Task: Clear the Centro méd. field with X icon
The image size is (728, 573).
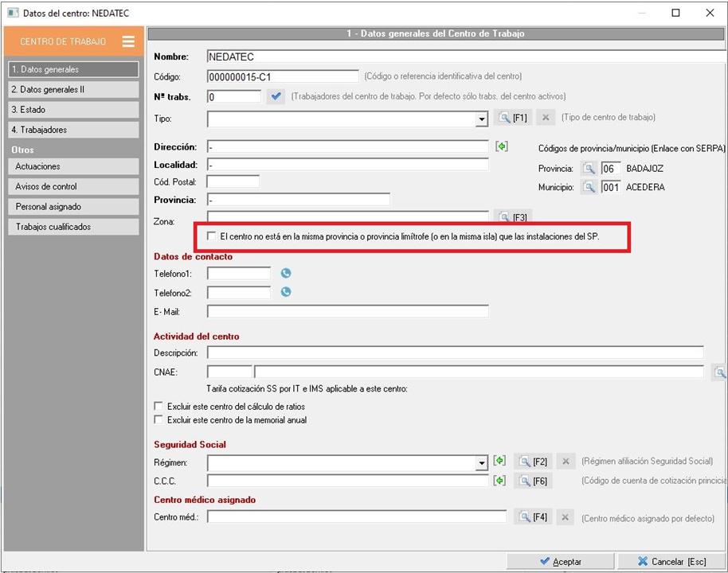Action: (565, 517)
